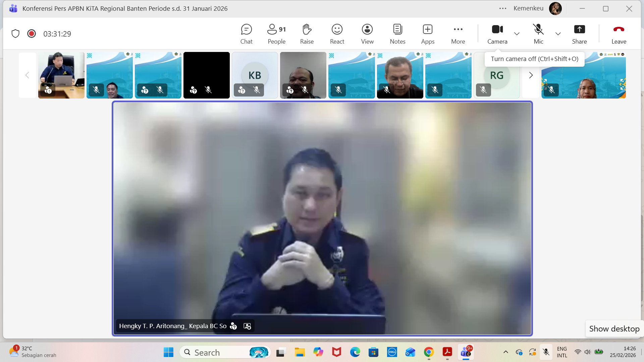Click the privacy shield icon
Viewport: 644px width, 362px height.
click(15, 34)
